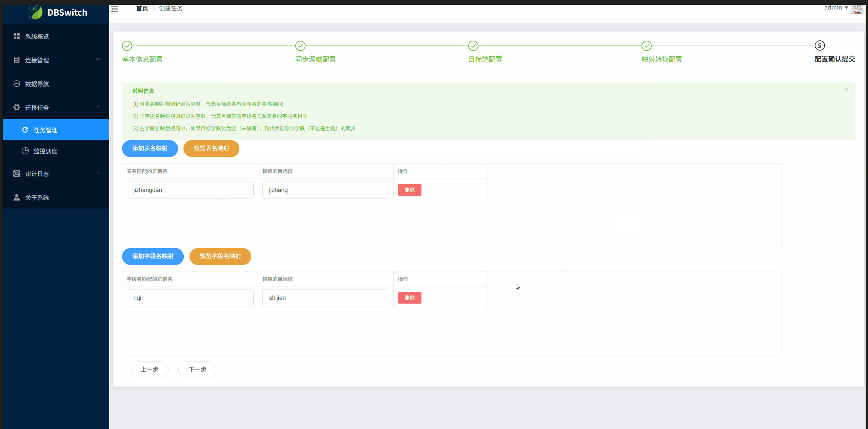Select 监控调度 submenu item
Image resolution: width=868 pixels, height=429 pixels.
[56, 151]
